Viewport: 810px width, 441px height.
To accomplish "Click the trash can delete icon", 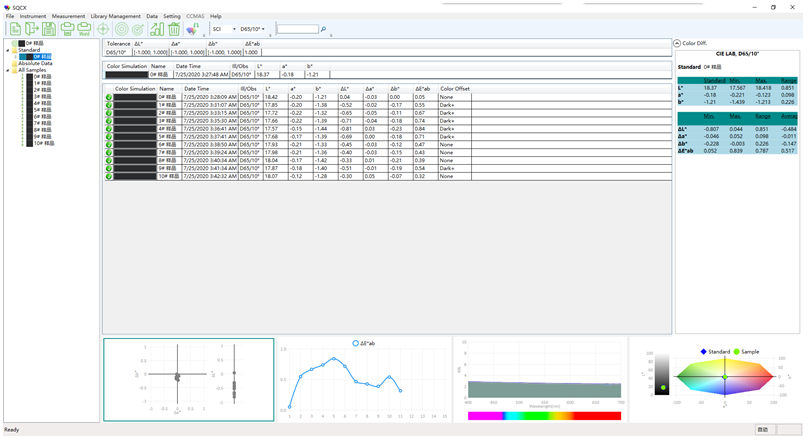I will coord(174,30).
